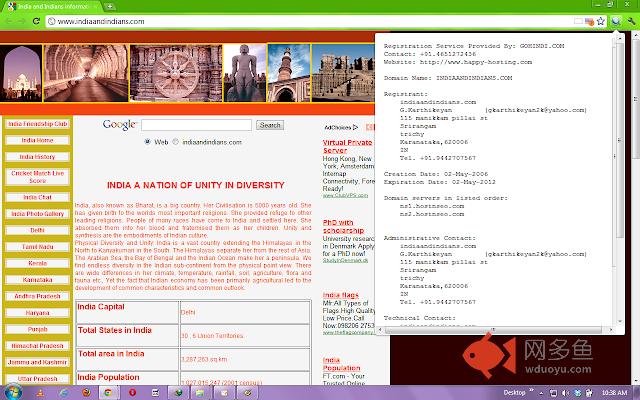
Task: Open Chrome from the taskbar
Action: pos(108,393)
